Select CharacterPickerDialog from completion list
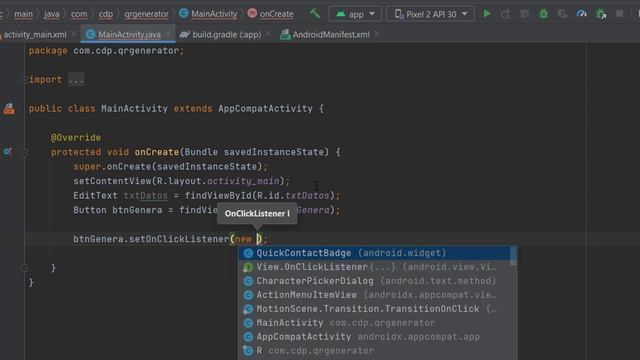The width and height of the screenshot is (640, 360). 374,281
